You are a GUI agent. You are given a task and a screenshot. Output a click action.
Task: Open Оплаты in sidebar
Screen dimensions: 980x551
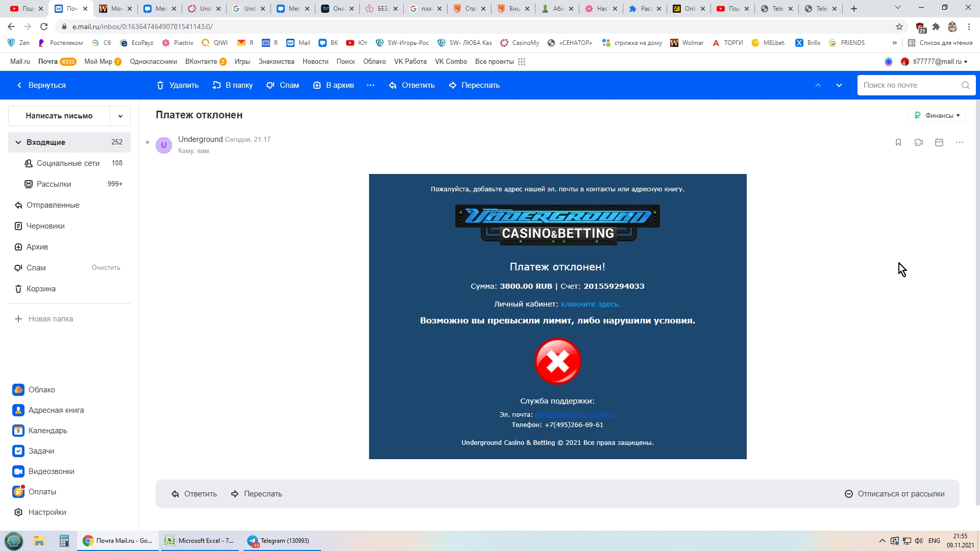point(34,492)
